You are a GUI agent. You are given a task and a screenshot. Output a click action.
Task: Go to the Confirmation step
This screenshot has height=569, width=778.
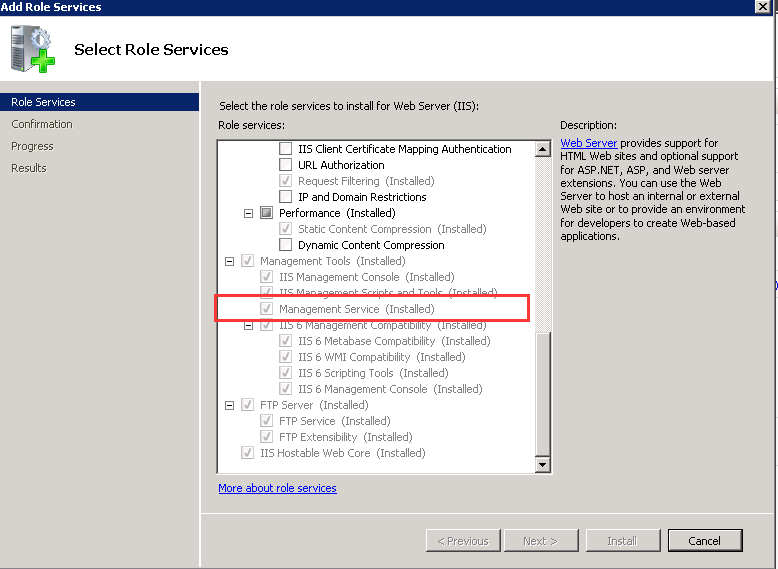click(42, 124)
